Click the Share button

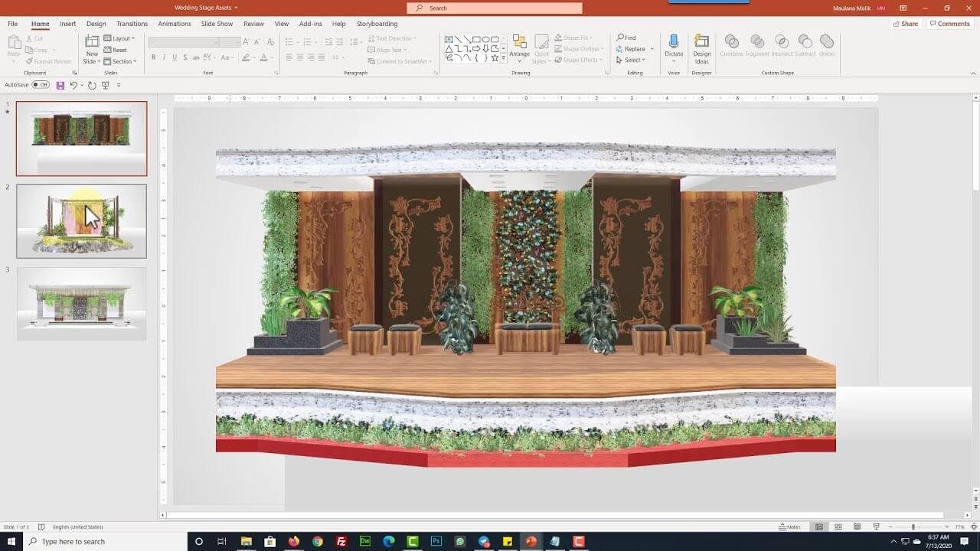[x=905, y=24]
